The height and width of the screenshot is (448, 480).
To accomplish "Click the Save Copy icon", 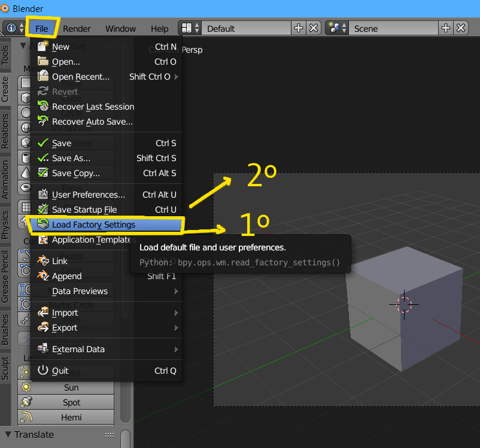I will 43,172.
